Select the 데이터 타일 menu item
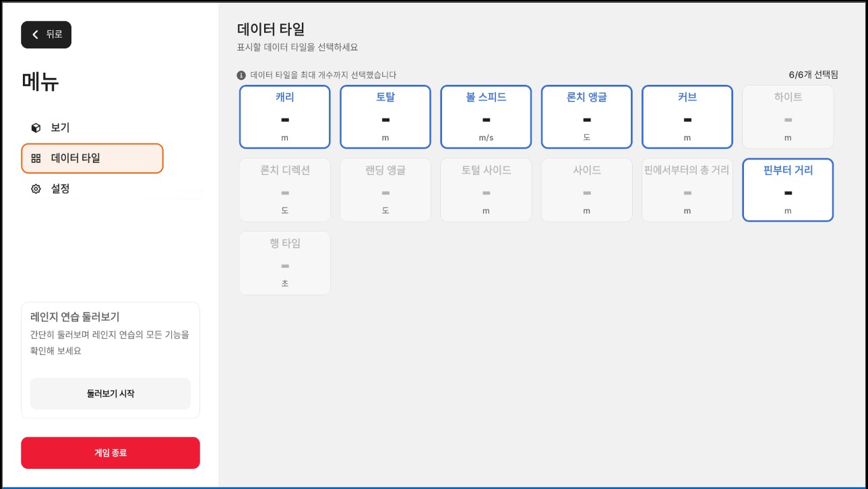Image resolution: width=868 pixels, height=489 pixels. coord(92,159)
